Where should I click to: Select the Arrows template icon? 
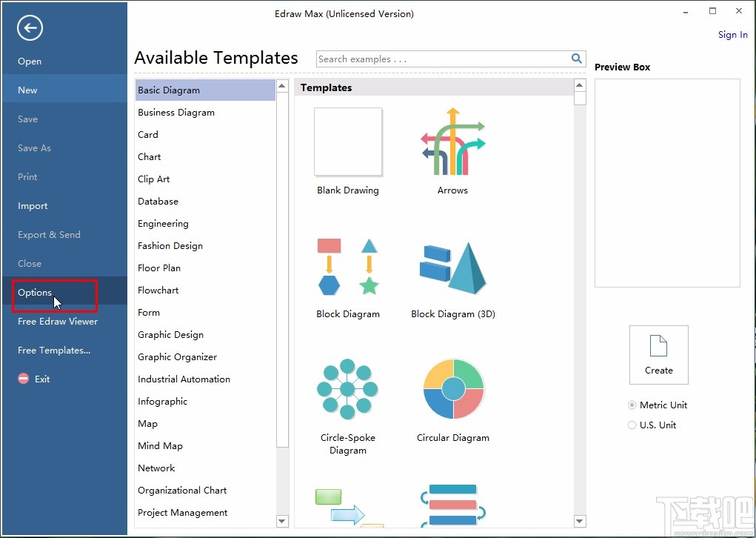452,141
